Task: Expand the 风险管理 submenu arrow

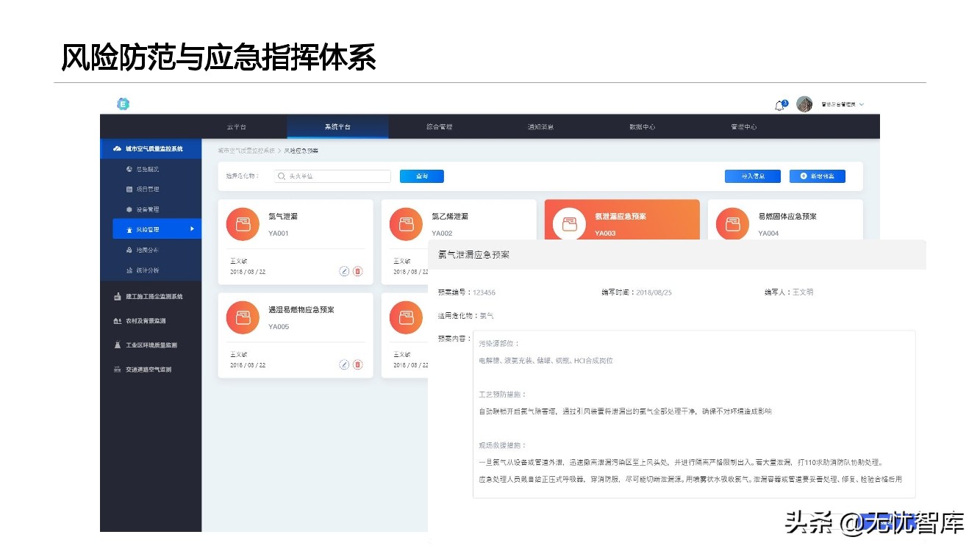Action: (193, 229)
